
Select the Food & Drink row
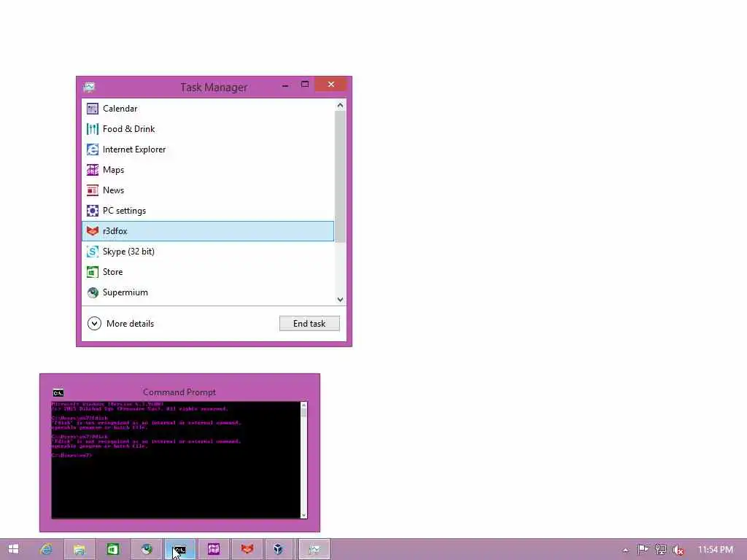pyautogui.click(x=208, y=129)
